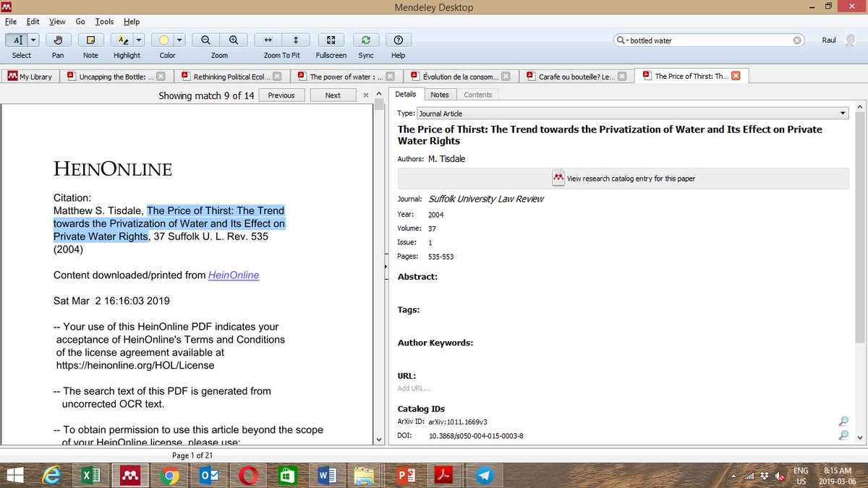Click the Year value 2004
Screen dimensions: 868x488
click(x=436, y=215)
